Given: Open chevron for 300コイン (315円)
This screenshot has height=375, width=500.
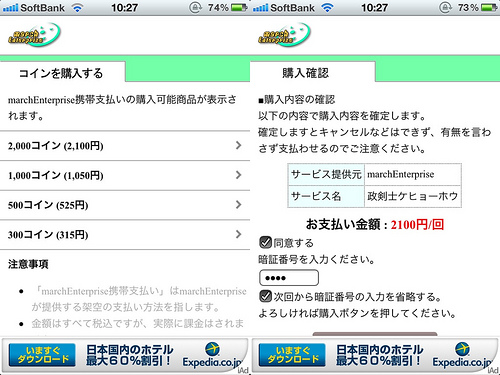Looking at the screenshot, I should pyautogui.click(x=238, y=234).
